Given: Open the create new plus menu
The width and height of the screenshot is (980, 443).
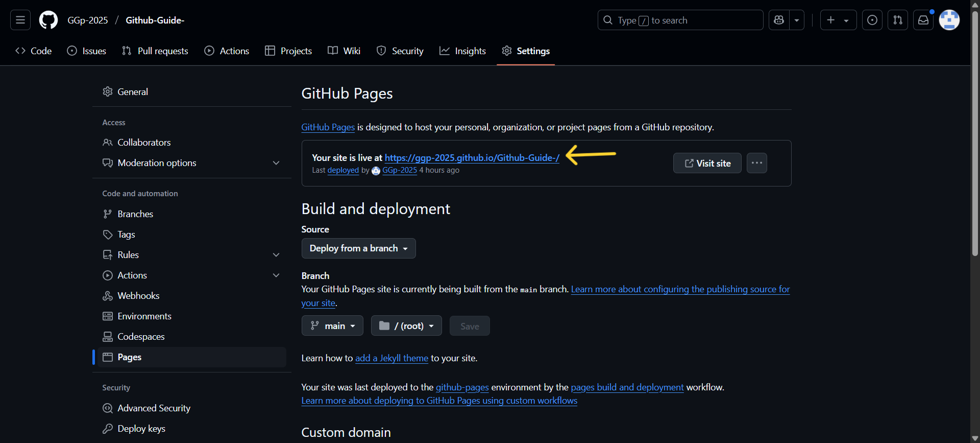Looking at the screenshot, I should point(838,20).
